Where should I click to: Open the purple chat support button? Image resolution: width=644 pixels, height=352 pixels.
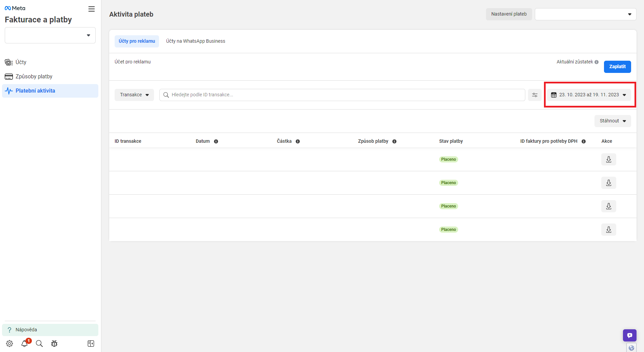click(629, 335)
